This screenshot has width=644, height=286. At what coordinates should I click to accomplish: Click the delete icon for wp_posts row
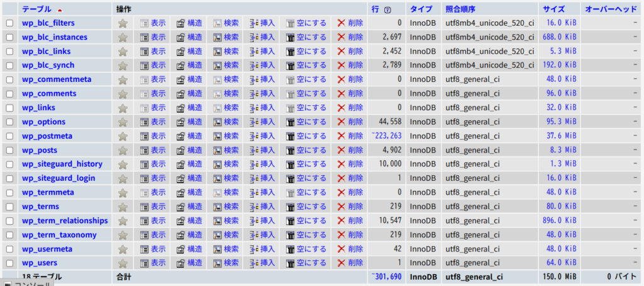pyautogui.click(x=341, y=150)
